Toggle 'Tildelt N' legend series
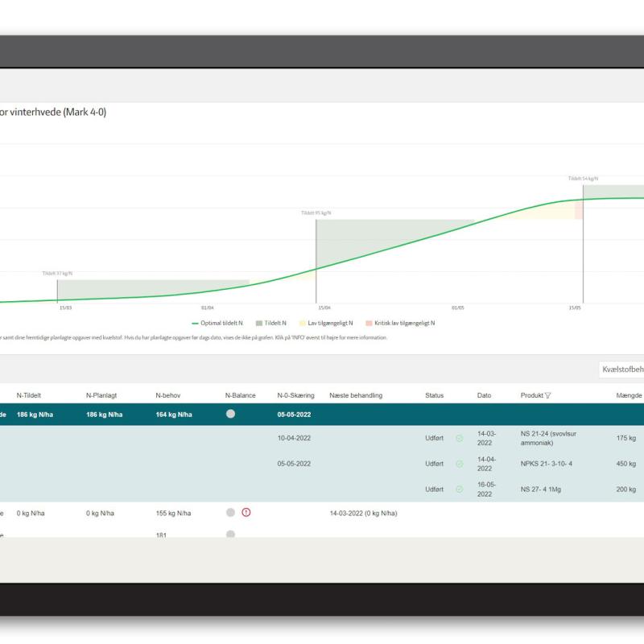The height and width of the screenshot is (644, 644). 271,324
